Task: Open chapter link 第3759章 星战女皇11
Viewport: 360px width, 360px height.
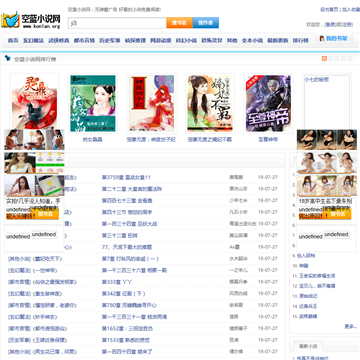Action: 126,177
